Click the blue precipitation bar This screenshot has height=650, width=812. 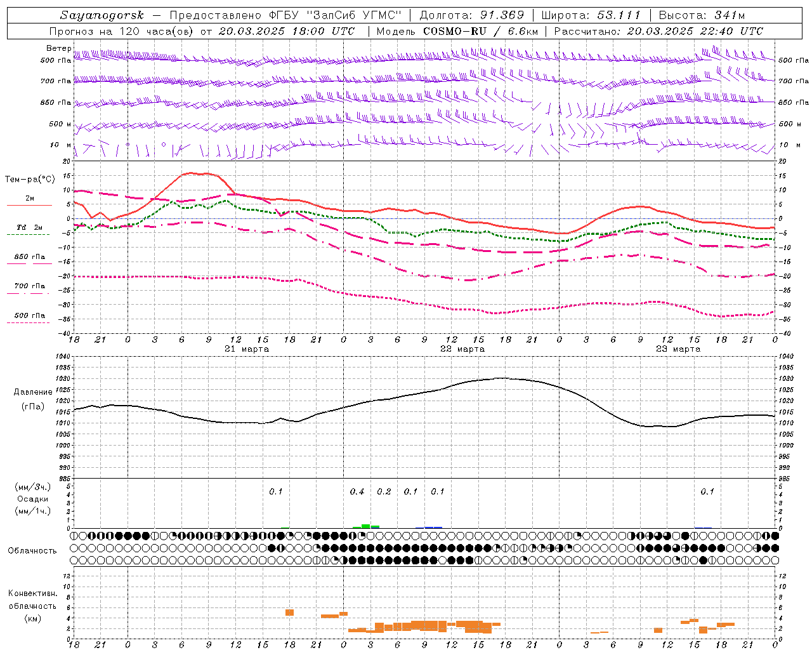point(433,527)
